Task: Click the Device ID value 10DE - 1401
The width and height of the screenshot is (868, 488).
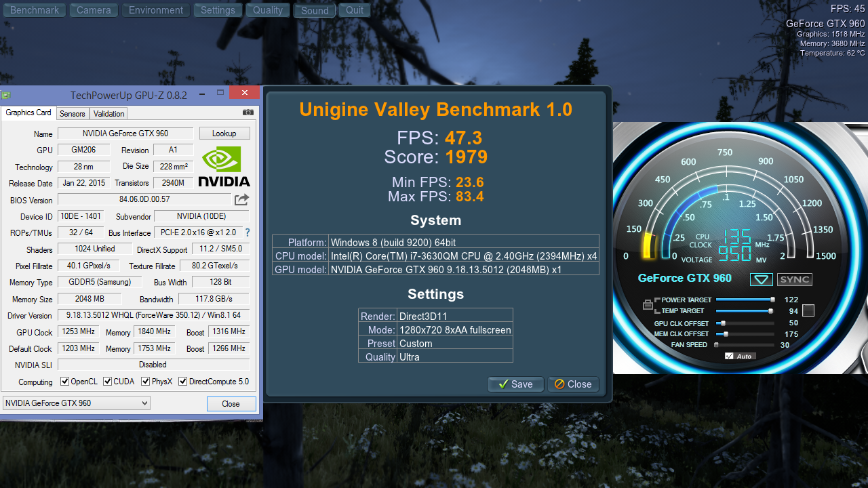Action: tap(79, 216)
